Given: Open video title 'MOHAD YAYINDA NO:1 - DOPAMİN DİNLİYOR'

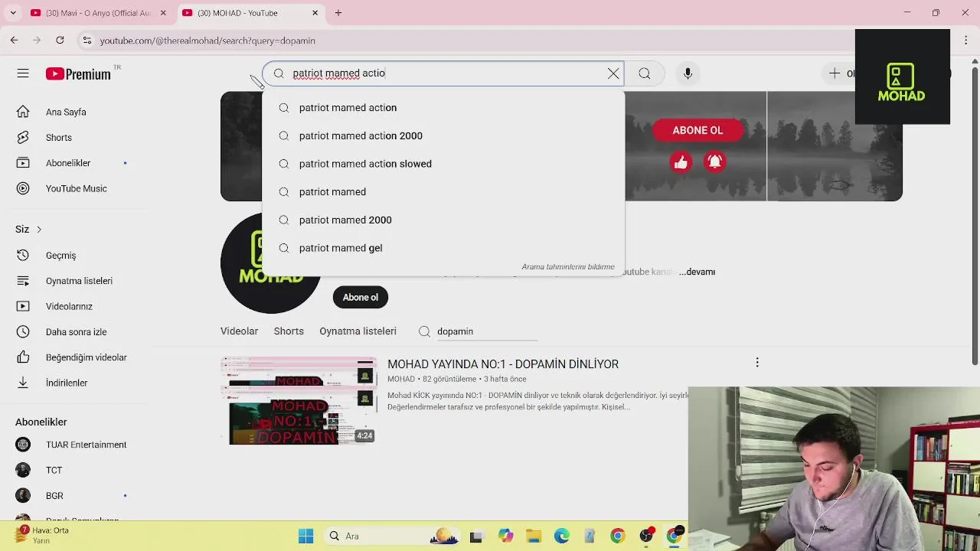Looking at the screenshot, I should (503, 364).
